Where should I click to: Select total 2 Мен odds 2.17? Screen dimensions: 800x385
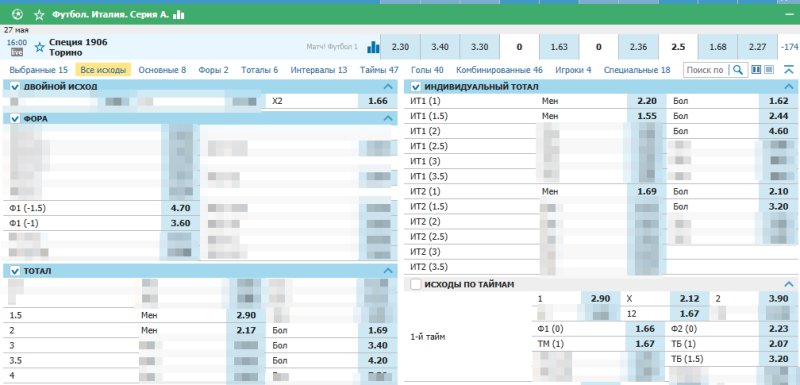point(246,330)
